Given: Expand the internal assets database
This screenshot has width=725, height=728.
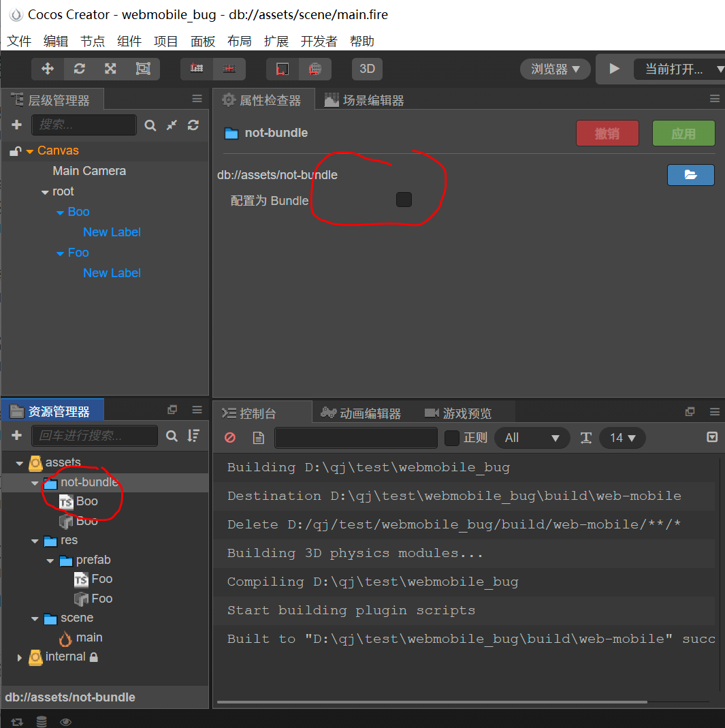Looking at the screenshot, I should coord(19,657).
